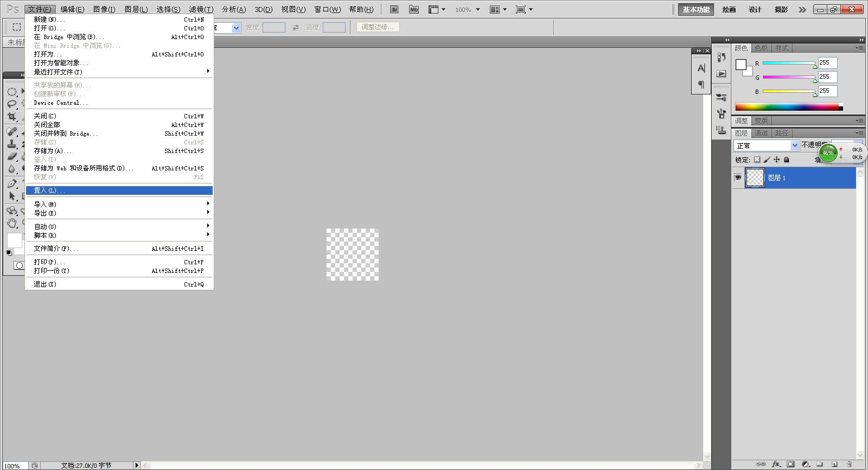868x470 pixels.
Task: Select the Lasso tool
Action: point(11,103)
